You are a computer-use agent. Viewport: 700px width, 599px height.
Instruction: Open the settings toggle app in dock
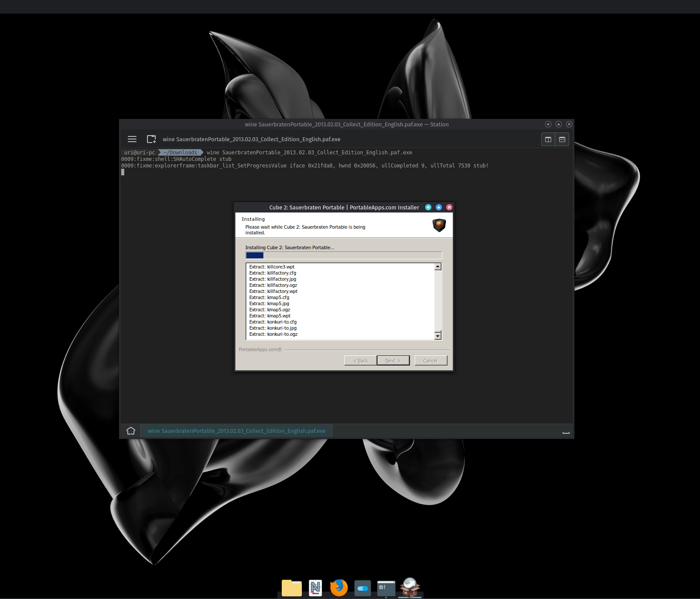pyautogui.click(x=363, y=588)
